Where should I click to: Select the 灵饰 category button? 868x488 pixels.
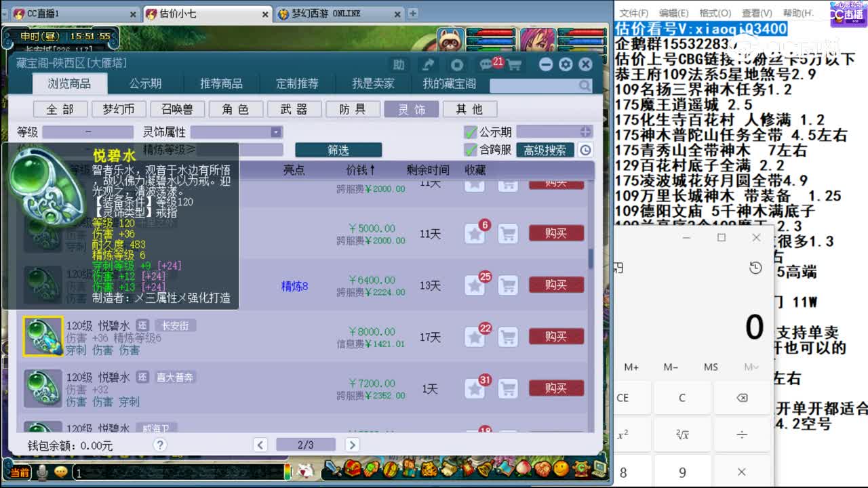(x=411, y=109)
